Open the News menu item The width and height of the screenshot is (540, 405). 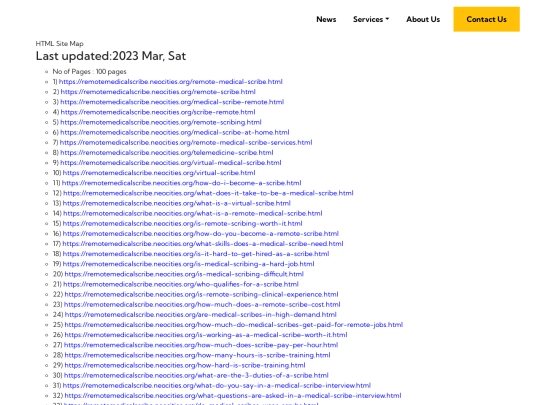click(x=326, y=19)
